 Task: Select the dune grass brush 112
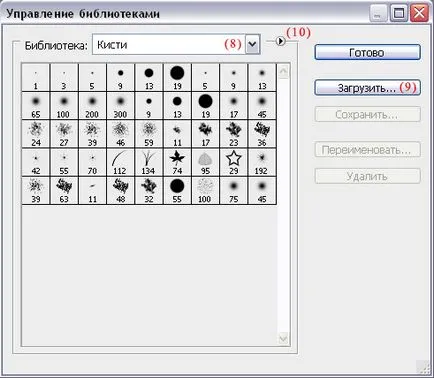click(x=120, y=162)
